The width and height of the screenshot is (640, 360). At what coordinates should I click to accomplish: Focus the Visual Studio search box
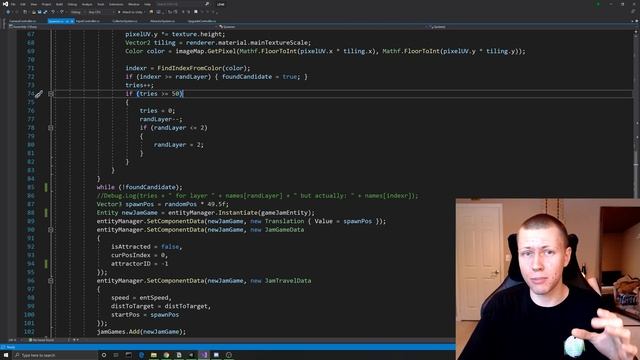(182, 4)
